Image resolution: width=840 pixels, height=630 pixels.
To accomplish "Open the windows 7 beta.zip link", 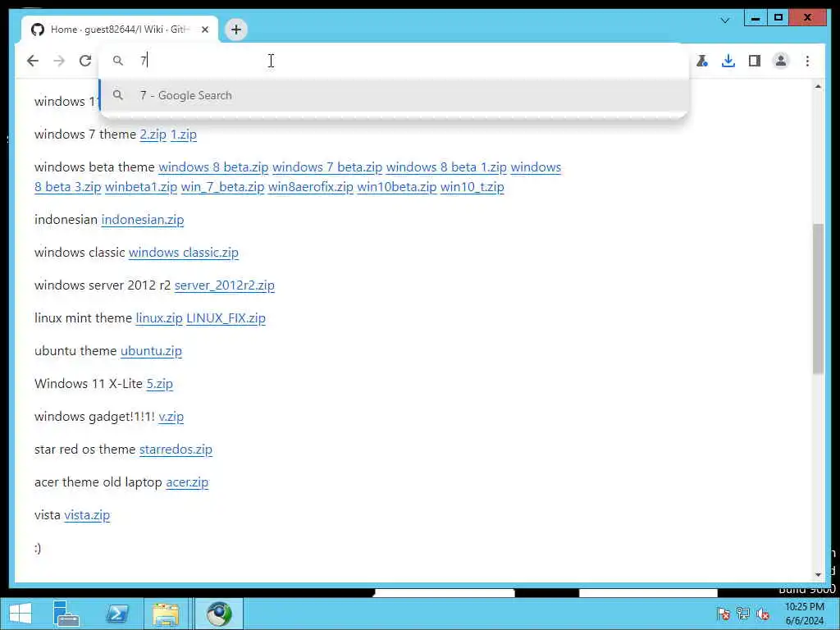I will click(327, 167).
